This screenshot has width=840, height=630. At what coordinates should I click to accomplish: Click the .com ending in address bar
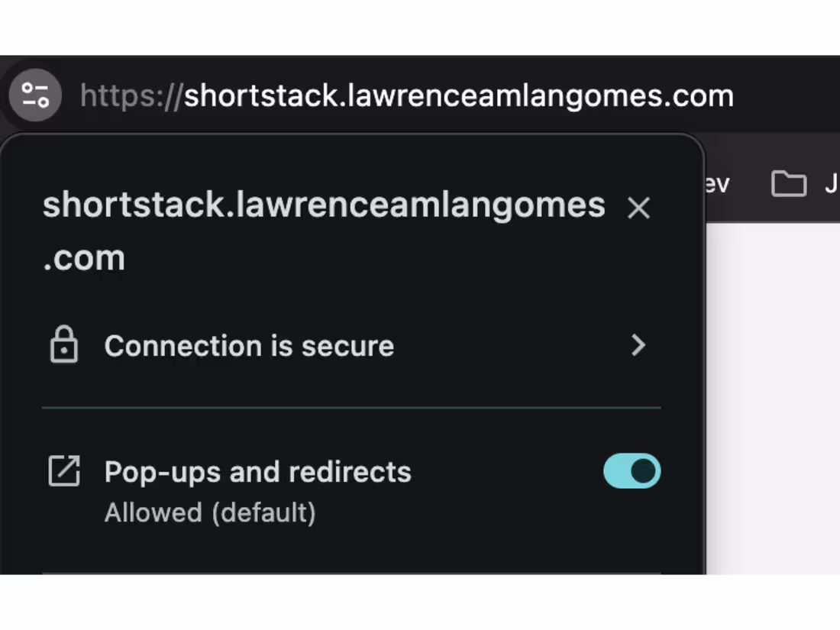[699, 96]
